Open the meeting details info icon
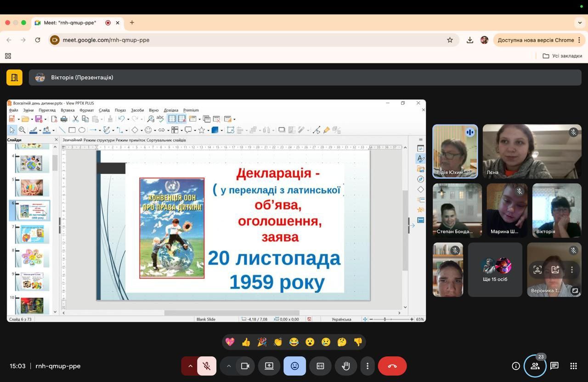588x382 pixels. coord(516,366)
